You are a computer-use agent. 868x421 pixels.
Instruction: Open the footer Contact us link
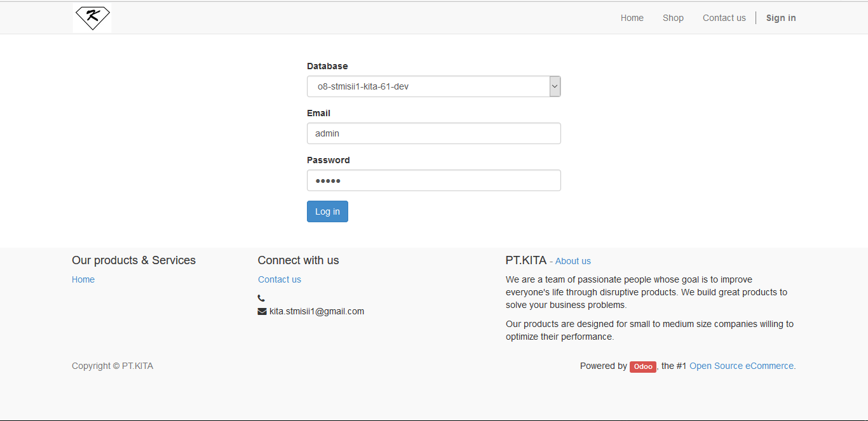(x=279, y=279)
